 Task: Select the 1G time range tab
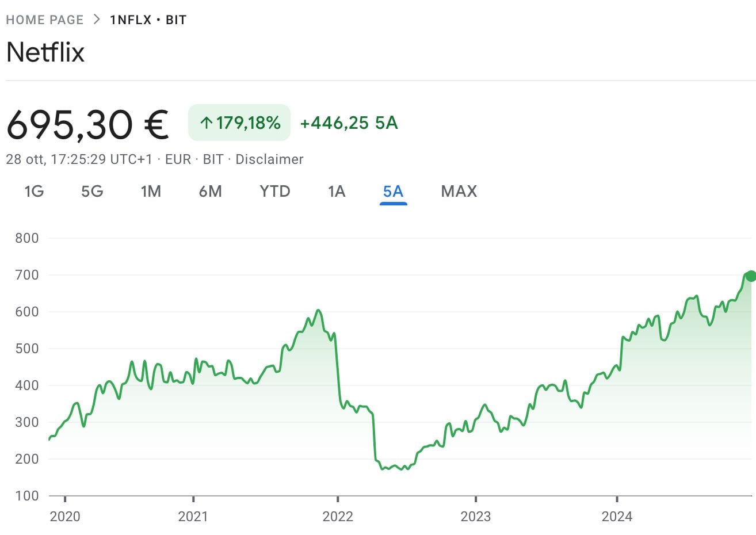pos(34,191)
